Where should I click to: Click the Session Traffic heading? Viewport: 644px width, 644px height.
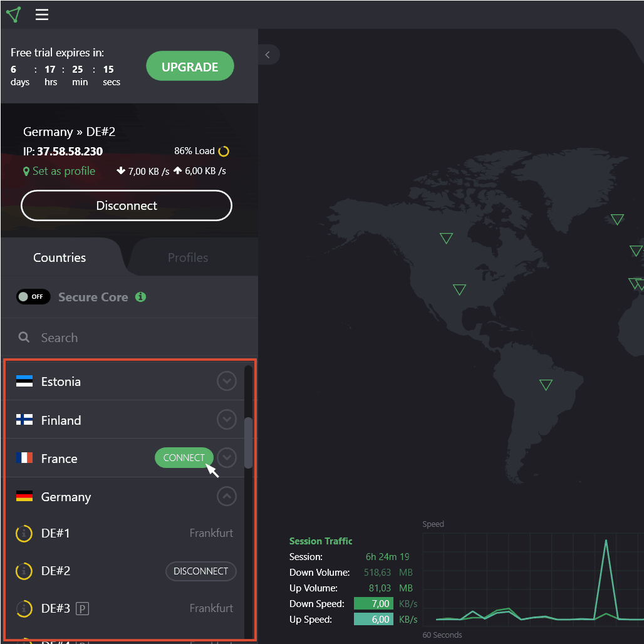point(321,541)
